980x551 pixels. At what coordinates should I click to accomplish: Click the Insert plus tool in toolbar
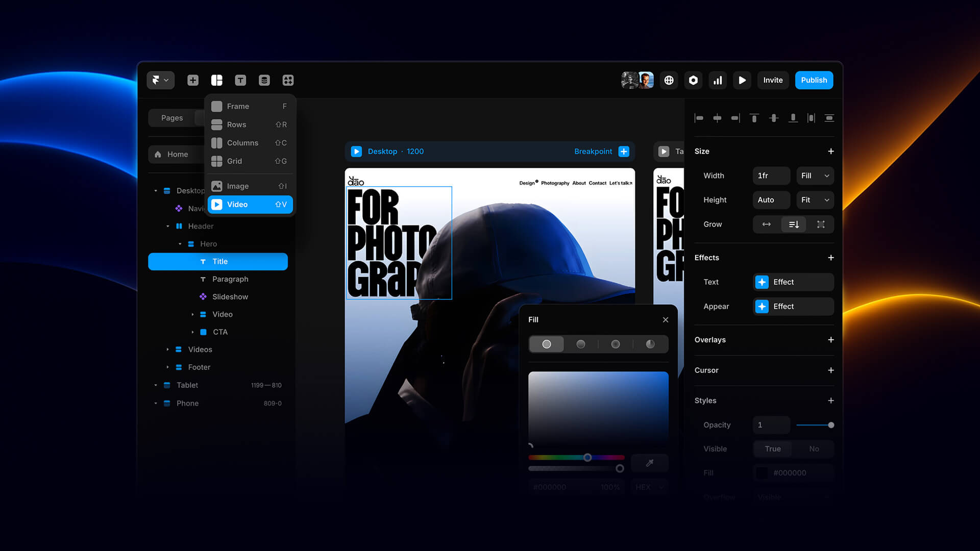coord(193,80)
